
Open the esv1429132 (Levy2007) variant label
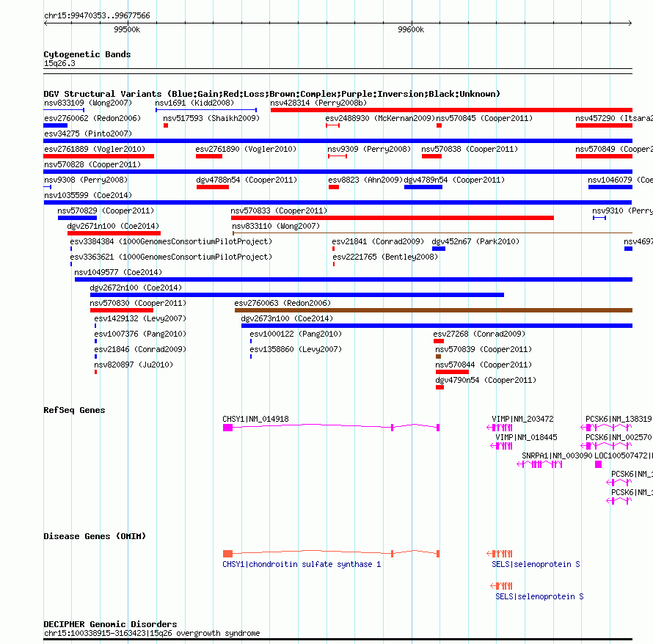coord(140,318)
